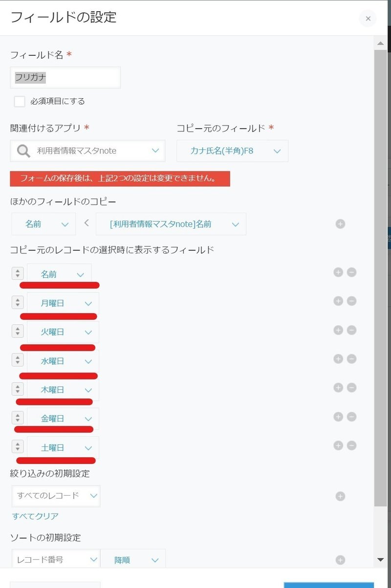Click scrollbar down arrow in dialog
The image size is (391, 588).
point(381,559)
